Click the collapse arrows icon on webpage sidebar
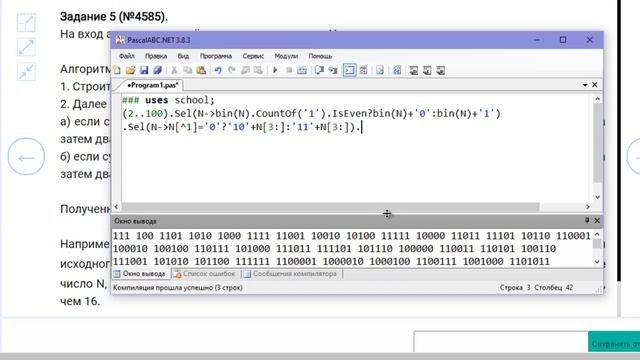640x360 pixels. pyautogui.click(x=26, y=72)
